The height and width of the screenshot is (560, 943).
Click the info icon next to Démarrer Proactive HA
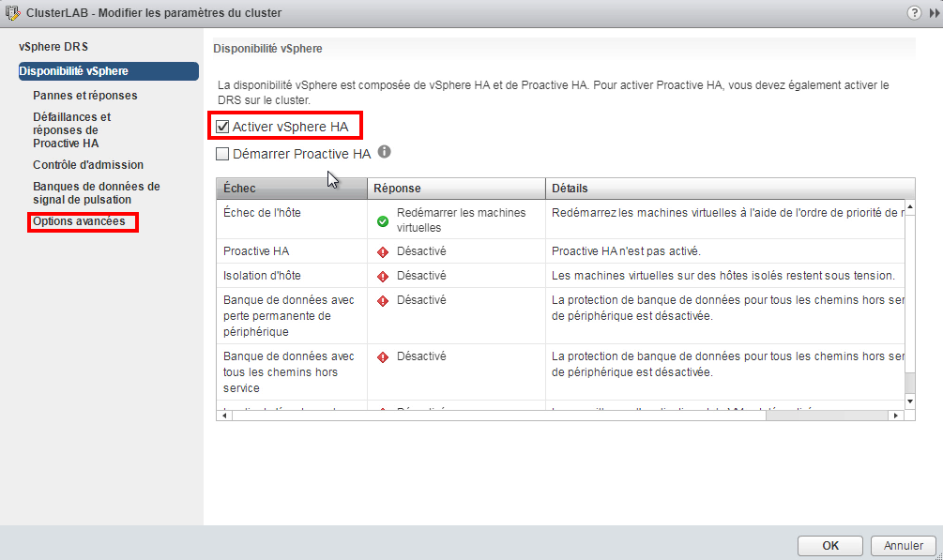click(385, 152)
